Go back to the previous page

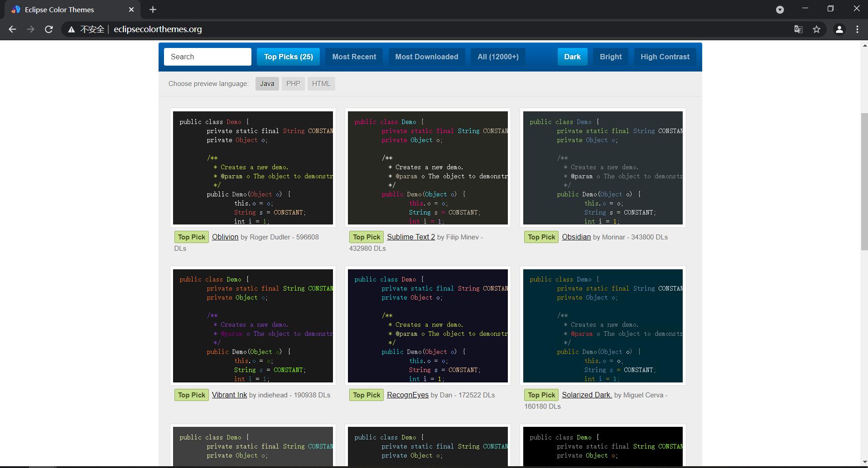(12, 29)
